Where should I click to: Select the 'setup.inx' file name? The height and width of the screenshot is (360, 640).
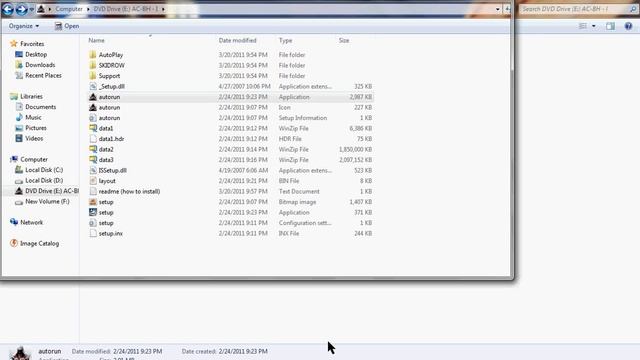(111, 233)
